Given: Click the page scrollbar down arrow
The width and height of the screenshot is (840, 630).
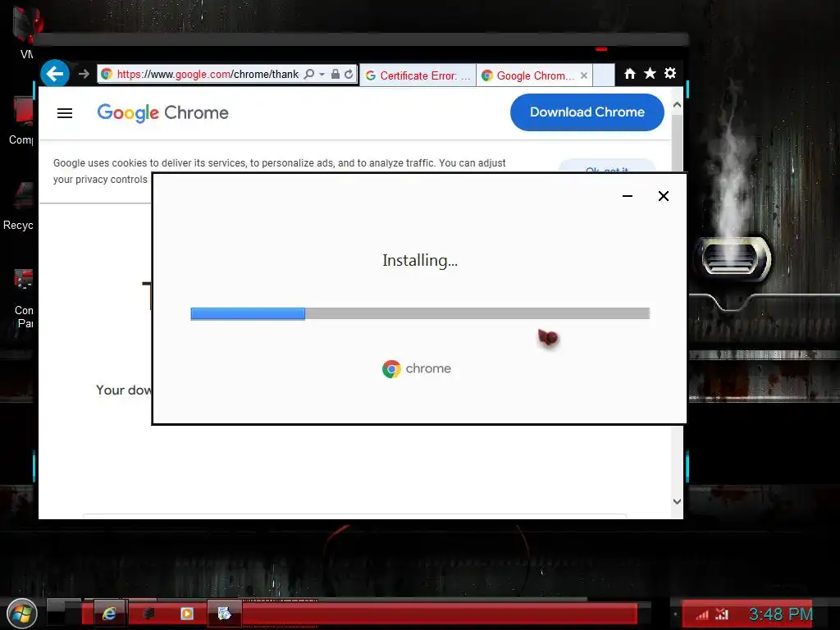Looking at the screenshot, I should click(677, 501).
